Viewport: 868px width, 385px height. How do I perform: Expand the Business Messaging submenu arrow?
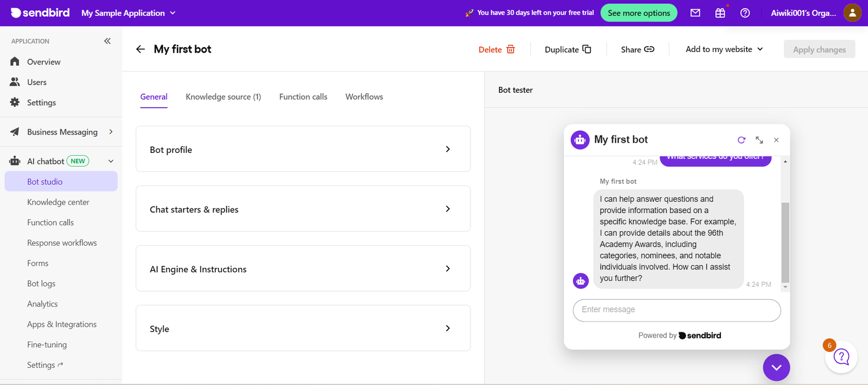pyautogui.click(x=111, y=132)
